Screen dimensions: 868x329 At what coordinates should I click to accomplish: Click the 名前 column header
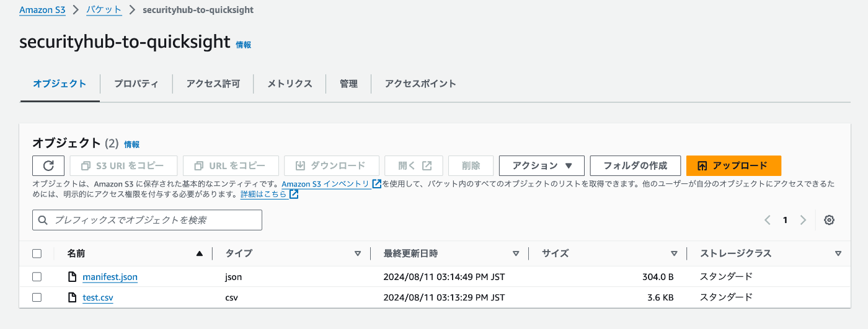[76, 253]
